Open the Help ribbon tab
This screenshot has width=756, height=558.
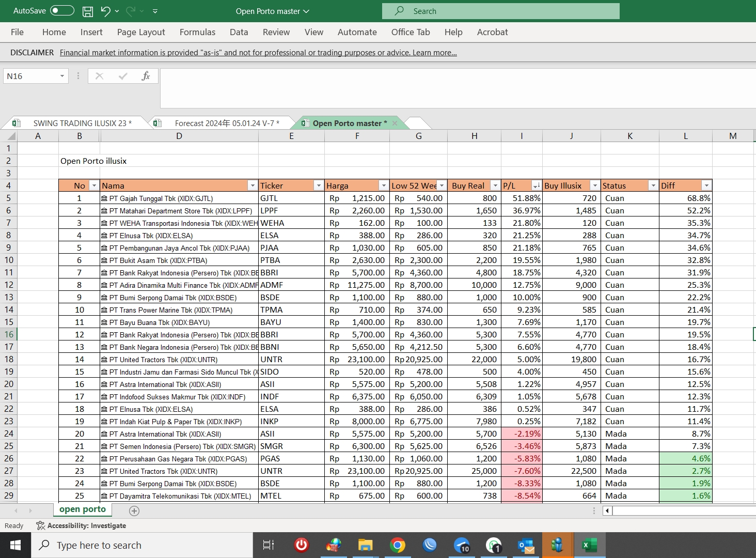pyautogui.click(x=453, y=32)
